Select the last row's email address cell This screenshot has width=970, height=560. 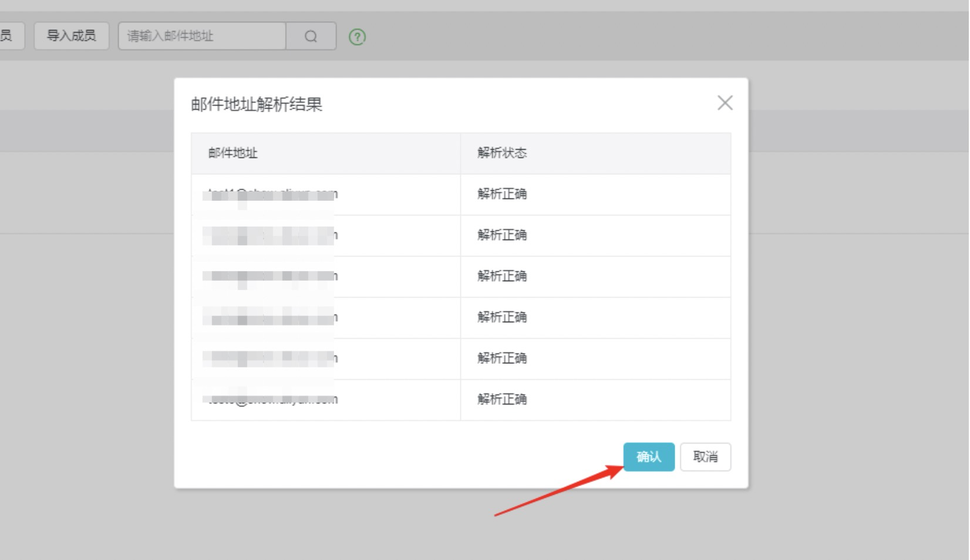[x=272, y=400]
